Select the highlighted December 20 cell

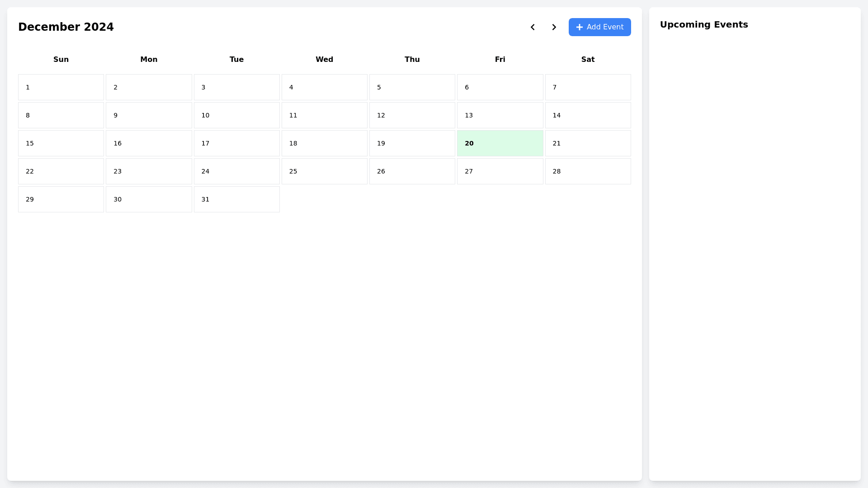(x=500, y=143)
